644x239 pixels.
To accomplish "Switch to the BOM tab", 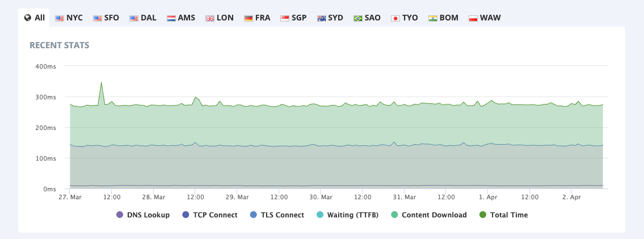I will pos(443,18).
